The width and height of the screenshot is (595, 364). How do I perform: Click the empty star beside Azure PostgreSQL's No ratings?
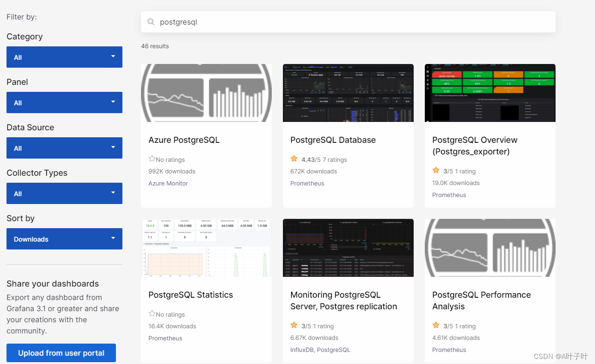(152, 159)
